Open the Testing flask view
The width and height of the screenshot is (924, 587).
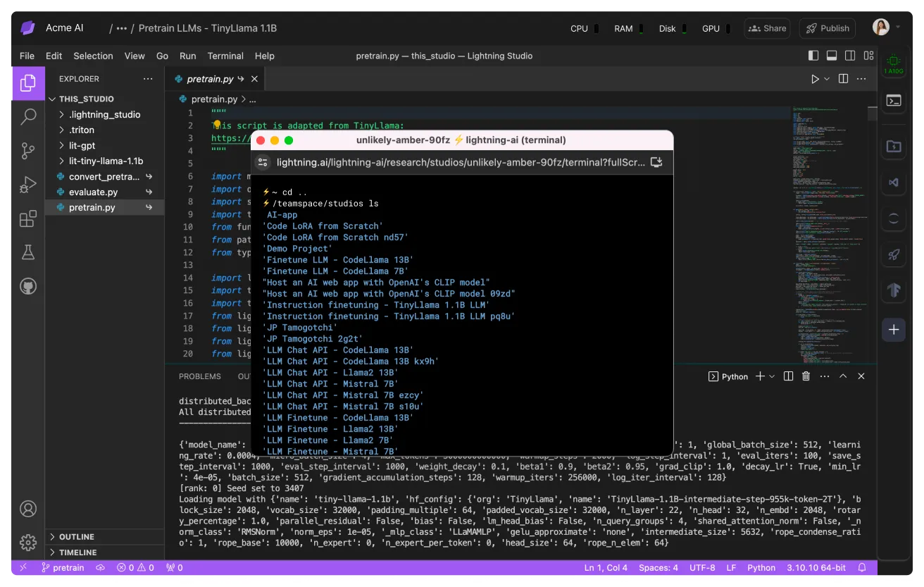pyautogui.click(x=28, y=252)
